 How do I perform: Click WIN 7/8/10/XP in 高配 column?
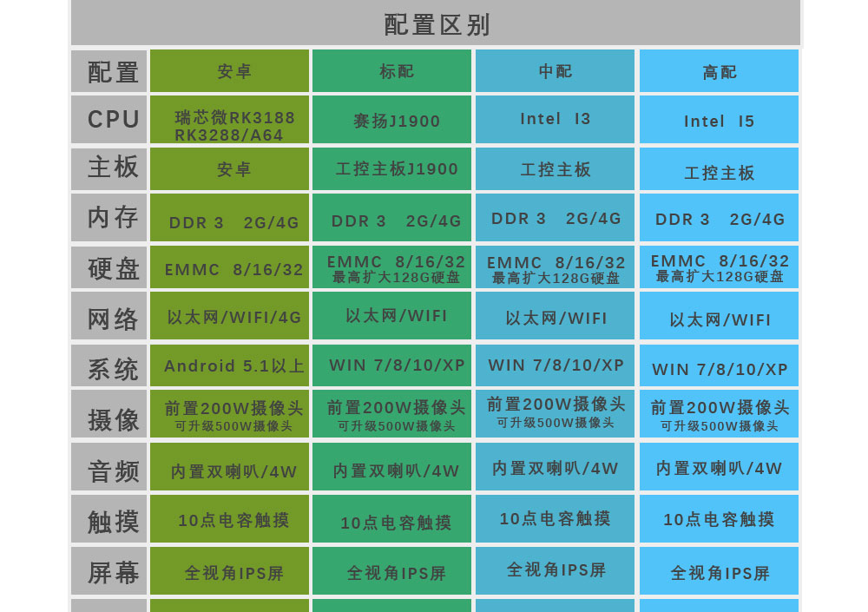[719, 365]
